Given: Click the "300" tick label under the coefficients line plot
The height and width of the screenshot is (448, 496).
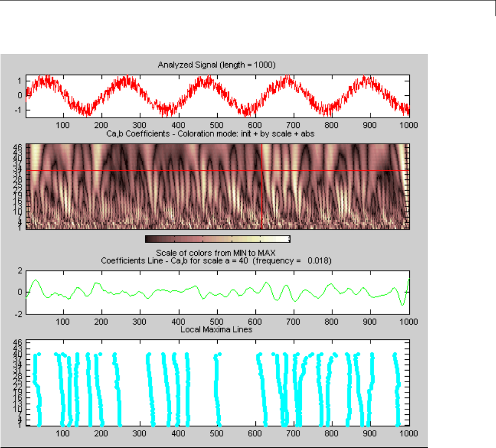Looking at the screenshot, I should click(x=140, y=322).
